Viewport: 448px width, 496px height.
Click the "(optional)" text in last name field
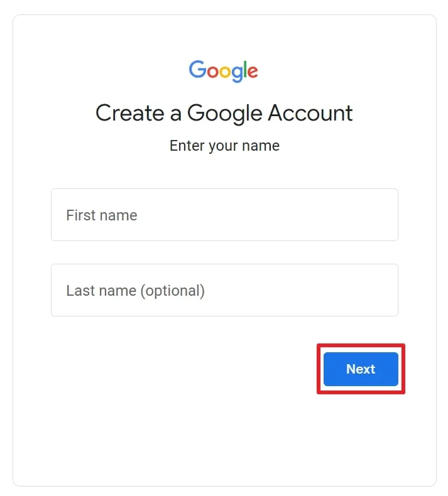click(173, 291)
